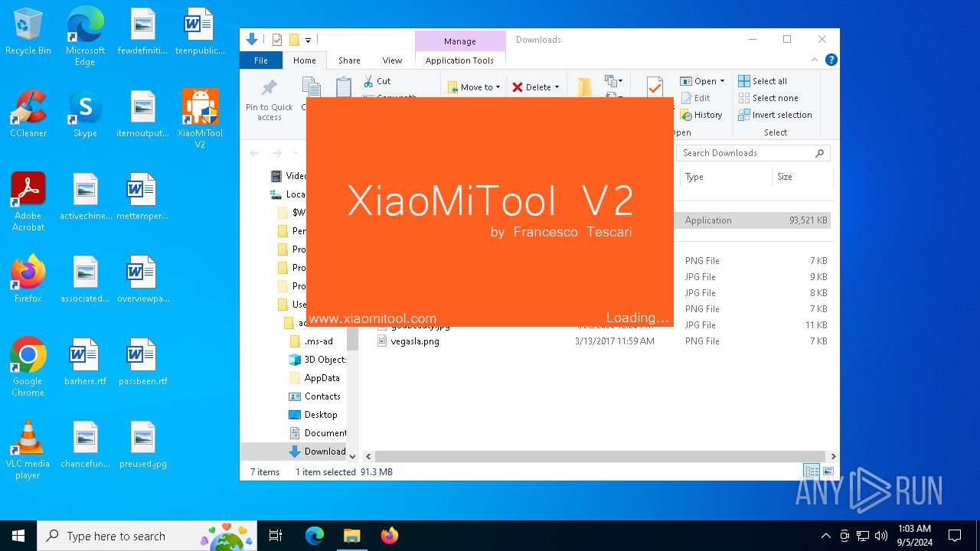Open the notification center icon
The image size is (980, 551).
pyautogui.click(x=955, y=536)
